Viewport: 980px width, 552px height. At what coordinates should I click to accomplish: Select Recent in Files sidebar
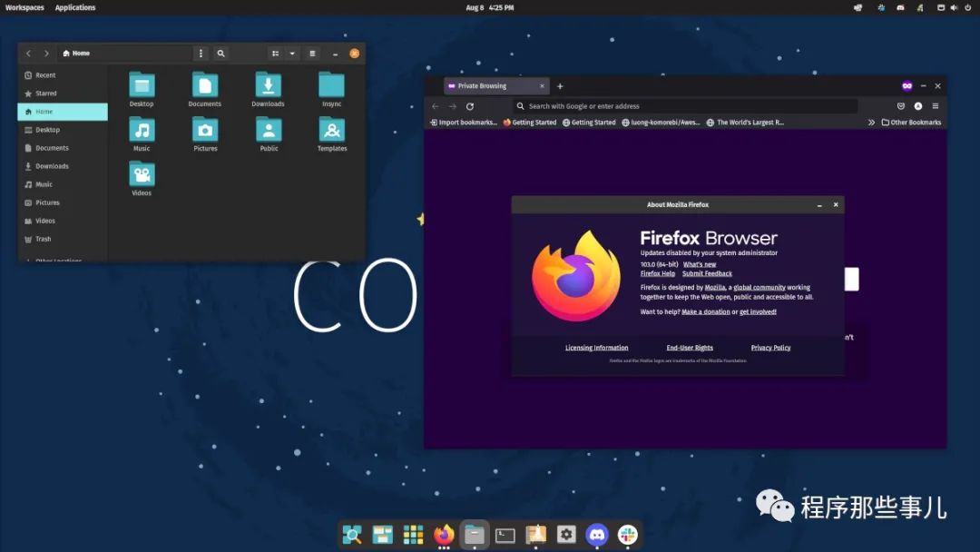tap(63, 75)
